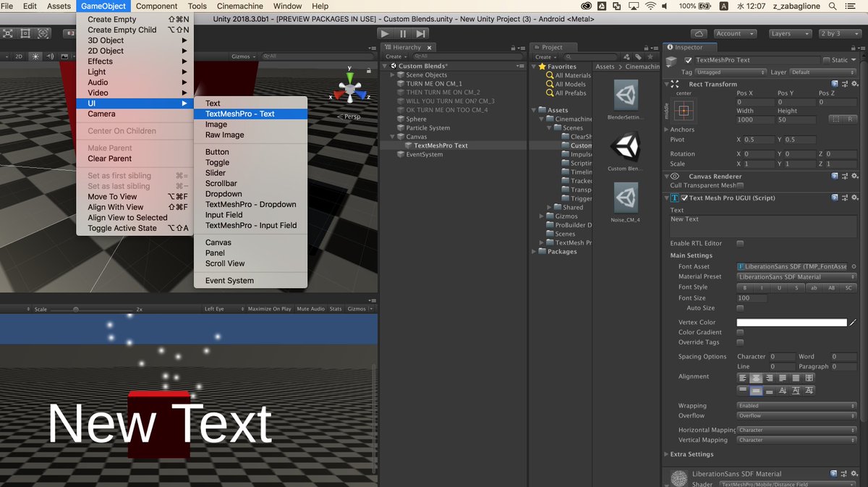Open the anchor presets center/middle icon
The image size is (868, 487).
[x=684, y=111]
